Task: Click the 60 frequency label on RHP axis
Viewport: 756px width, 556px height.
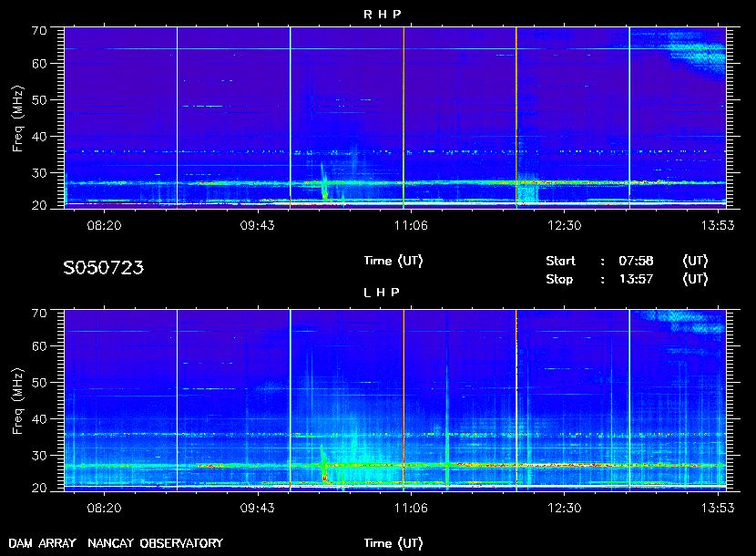Action: [x=39, y=64]
